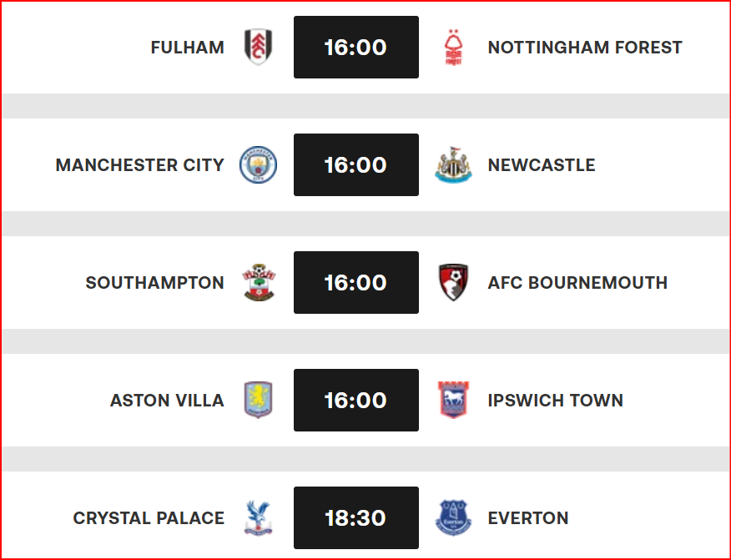Select the Everton club badge
Screen dimensions: 731x560
(x=453, y=517)
